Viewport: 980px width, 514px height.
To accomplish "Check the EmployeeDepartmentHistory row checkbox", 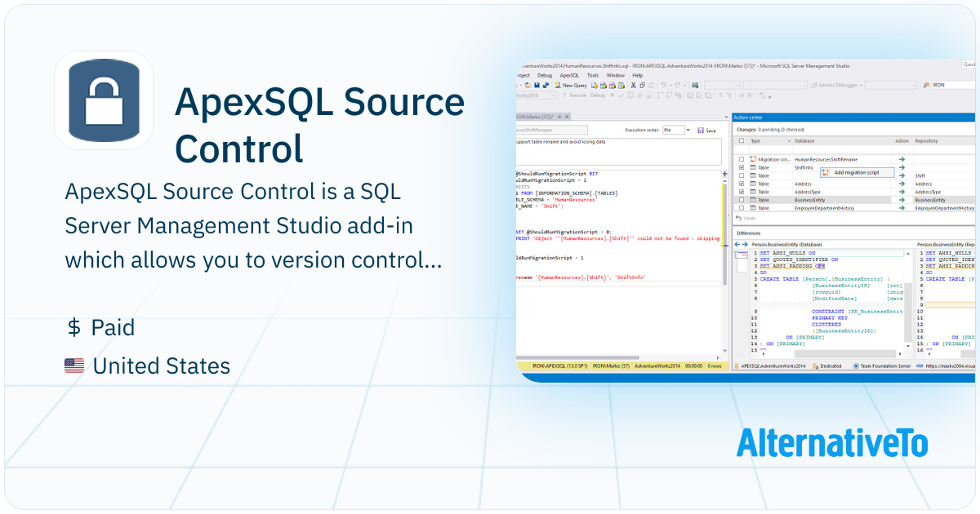I will [742, 208].
